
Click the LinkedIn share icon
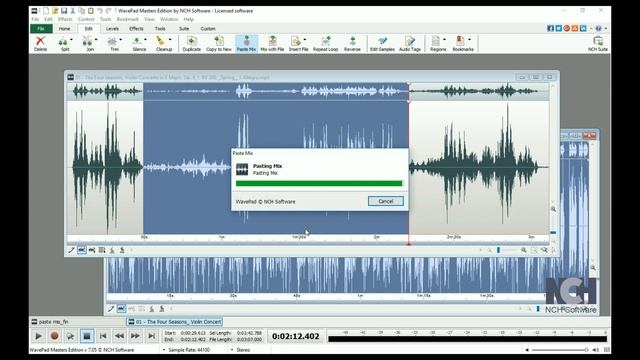click(x=583, y=28)
